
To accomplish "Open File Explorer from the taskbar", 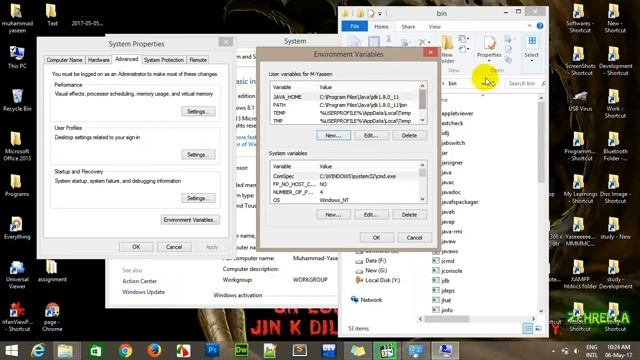I will tap(65, 351).
